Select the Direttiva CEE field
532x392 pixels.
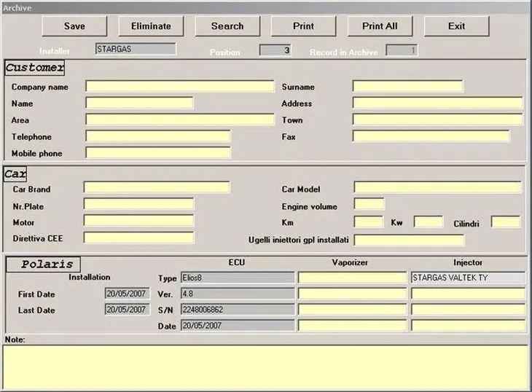click(x=138, y=238)
